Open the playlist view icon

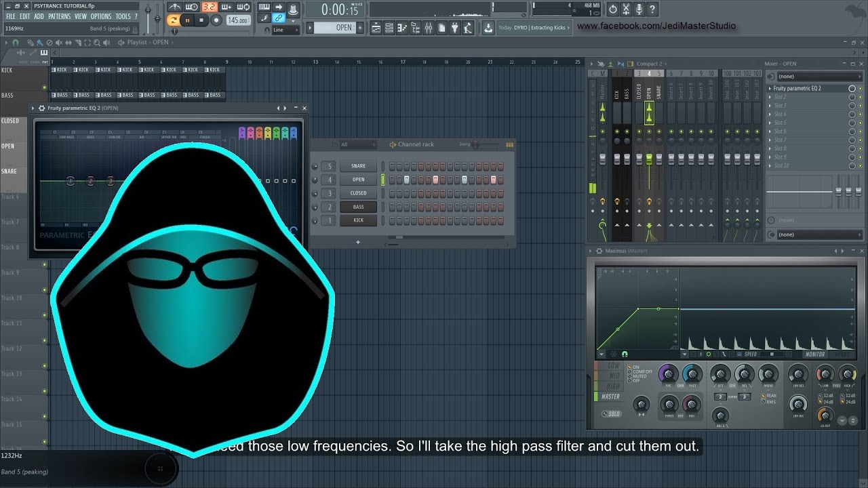click(375, 28)
